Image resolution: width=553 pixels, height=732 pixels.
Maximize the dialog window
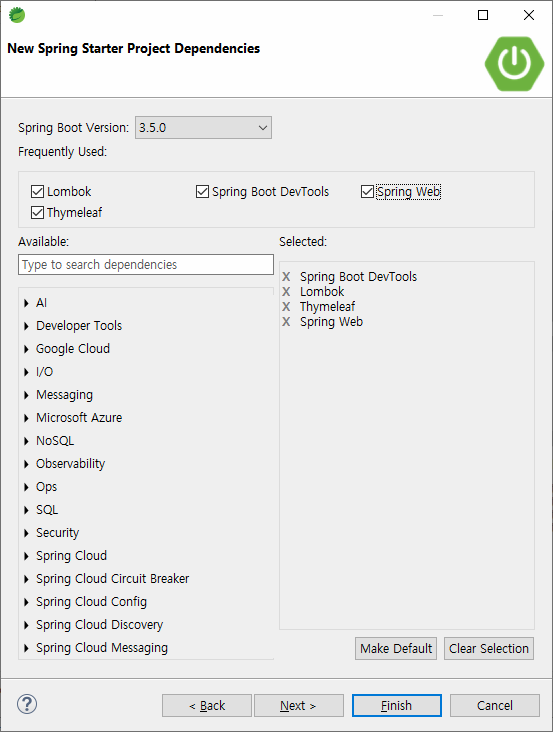[483, 15]
